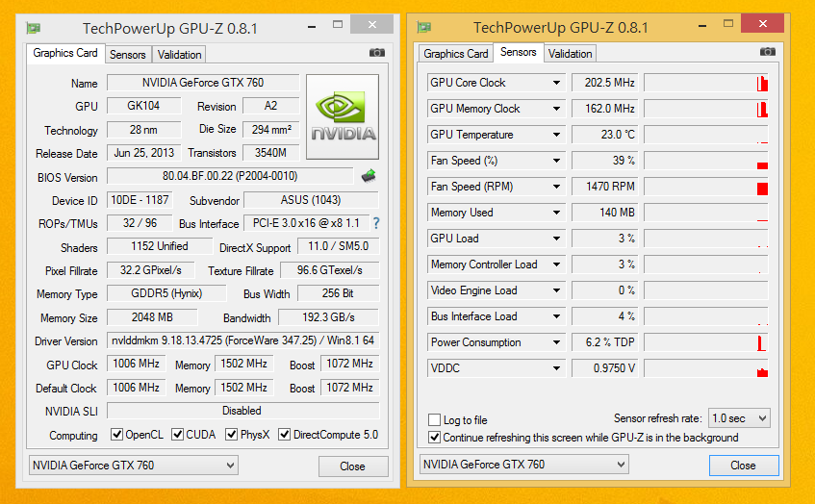Click the GK104 GPU field

144,106
